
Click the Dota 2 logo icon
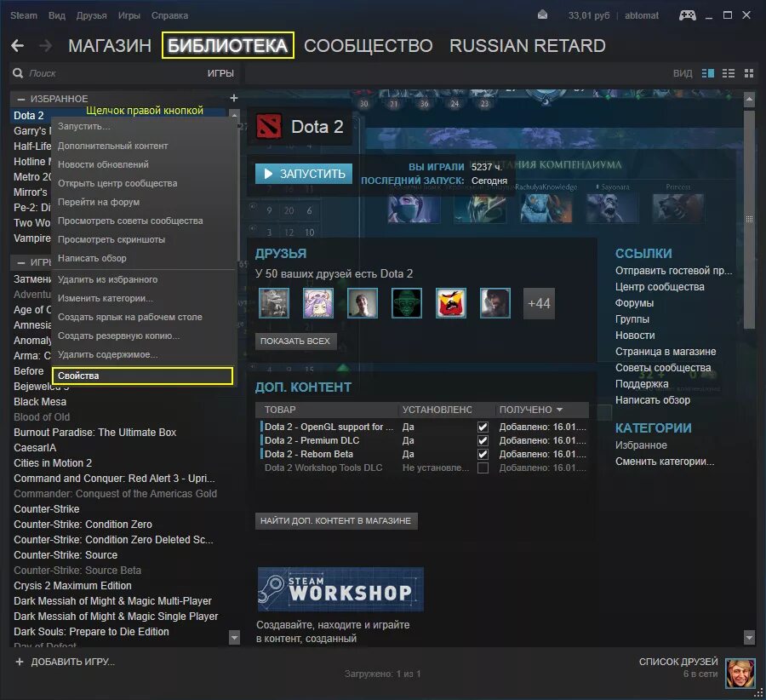tap(269, 127)
